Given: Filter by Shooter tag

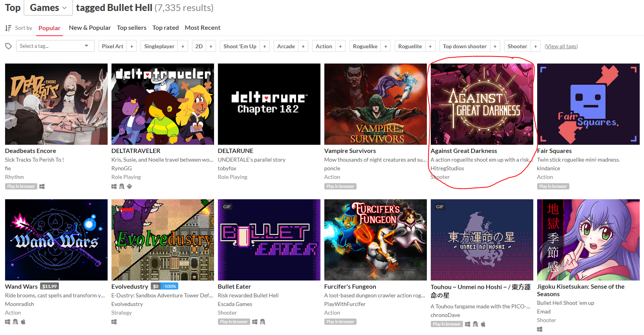Looking at the screenshot, I should 517,46.
